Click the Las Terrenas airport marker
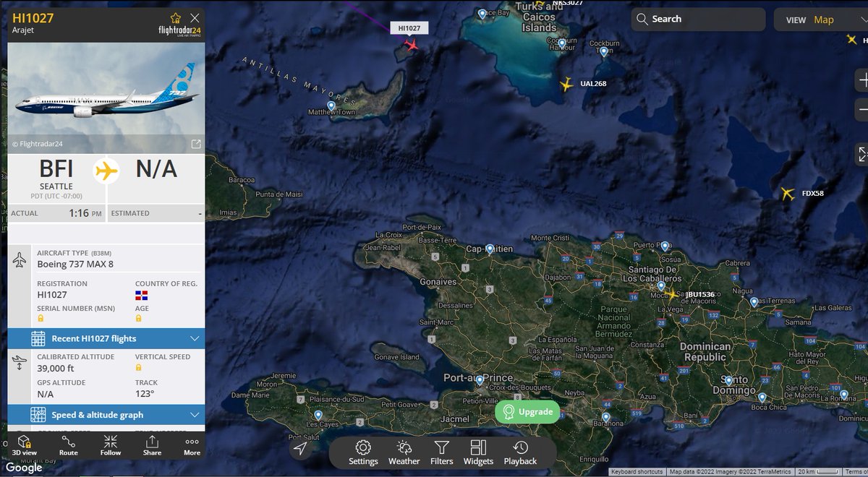The image size is (868, 477). click(754, 302)
